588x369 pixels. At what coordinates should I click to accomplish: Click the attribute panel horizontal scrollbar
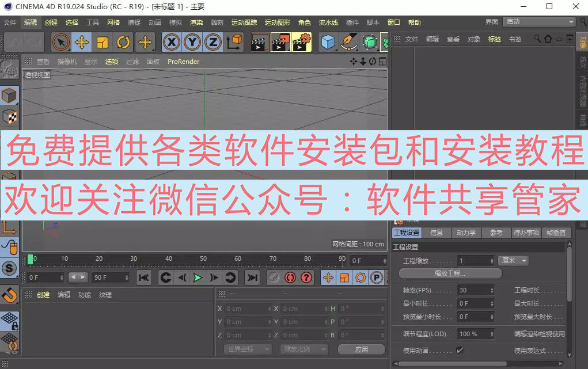coord(453,363)
